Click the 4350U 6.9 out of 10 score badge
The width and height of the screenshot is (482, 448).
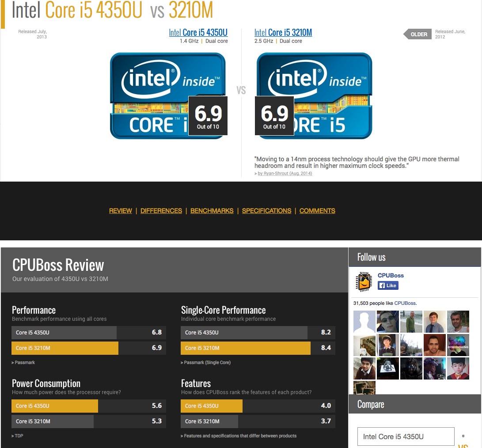tap(208, 116)
